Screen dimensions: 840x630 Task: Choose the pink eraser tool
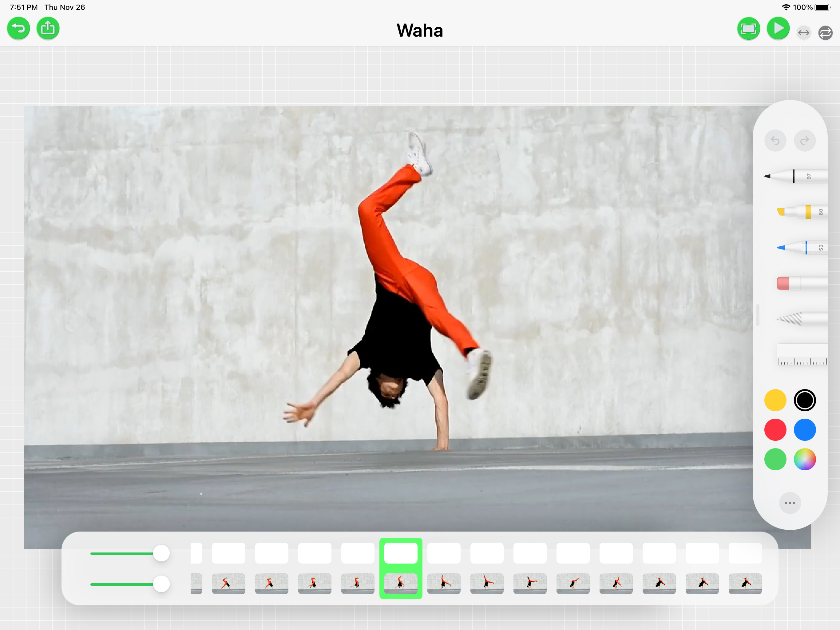pos(802,283)
